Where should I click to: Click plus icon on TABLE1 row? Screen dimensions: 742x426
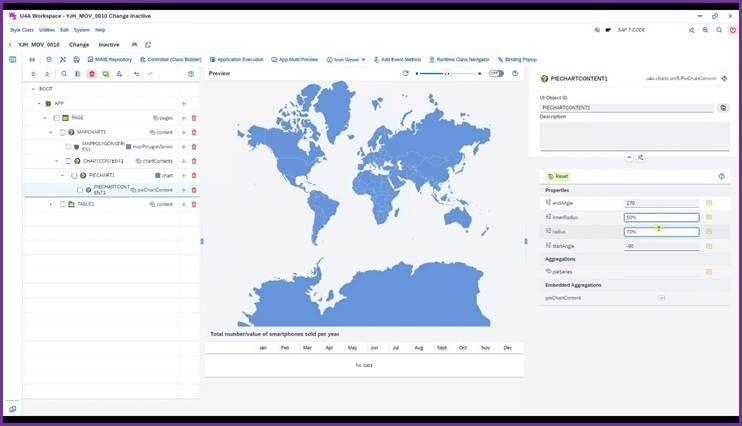coord(184,204)
